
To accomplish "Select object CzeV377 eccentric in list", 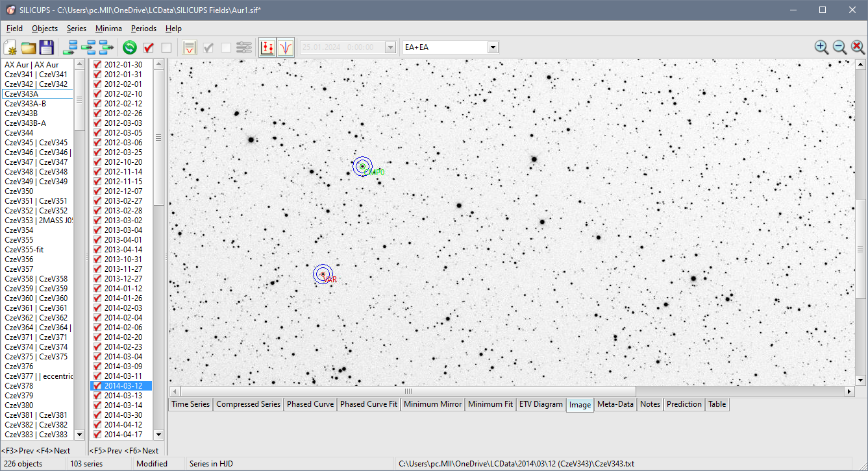I will tap(38, 376).
